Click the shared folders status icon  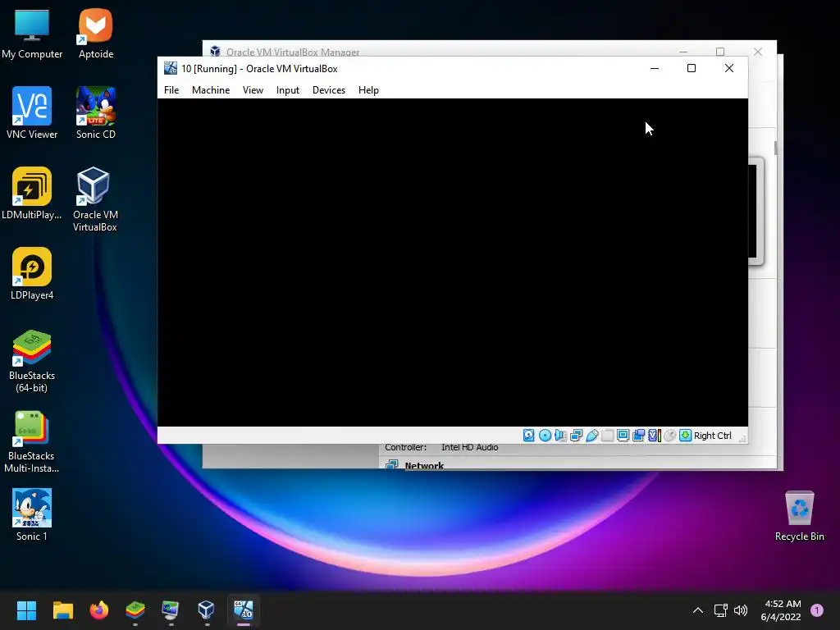(608, 436)
